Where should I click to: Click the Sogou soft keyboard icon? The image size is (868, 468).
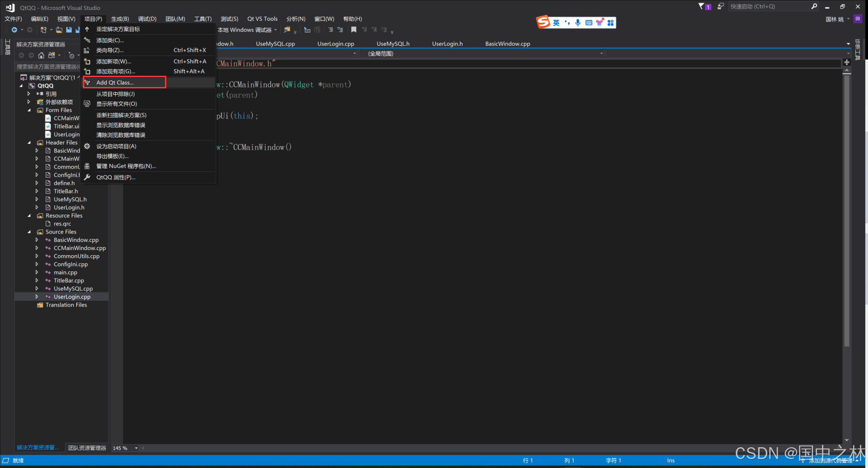point(589,23)
